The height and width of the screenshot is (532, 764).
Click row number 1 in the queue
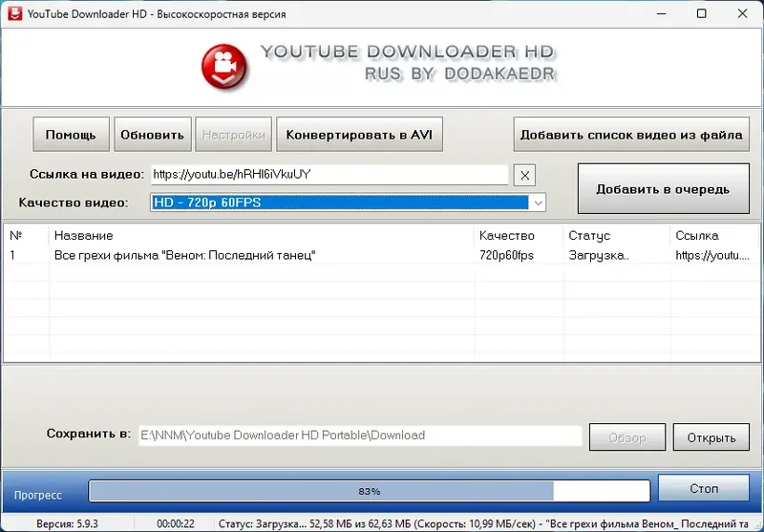point(12,255)
